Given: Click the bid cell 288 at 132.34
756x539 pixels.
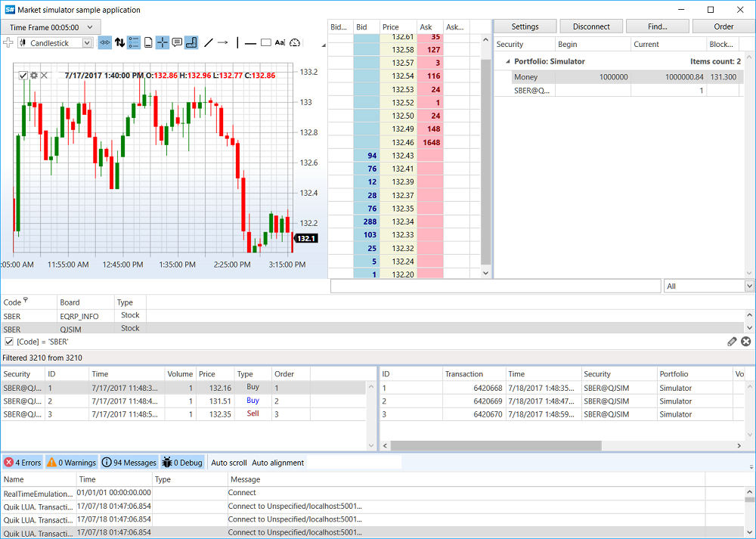Looking at the screenshot, I should click(367, 221).
